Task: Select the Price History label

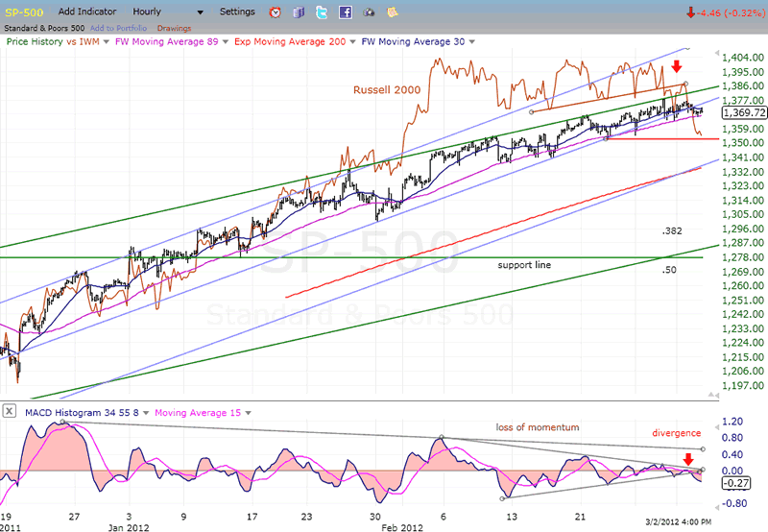Action: click(x=35, y=41)
